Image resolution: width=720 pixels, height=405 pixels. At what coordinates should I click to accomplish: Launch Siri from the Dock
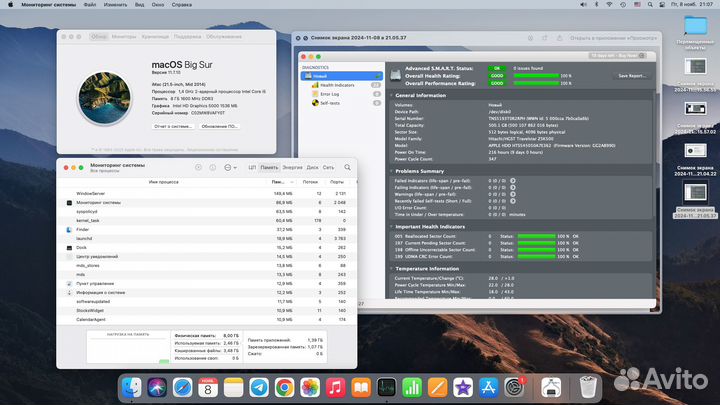click(x=157, y=388)
